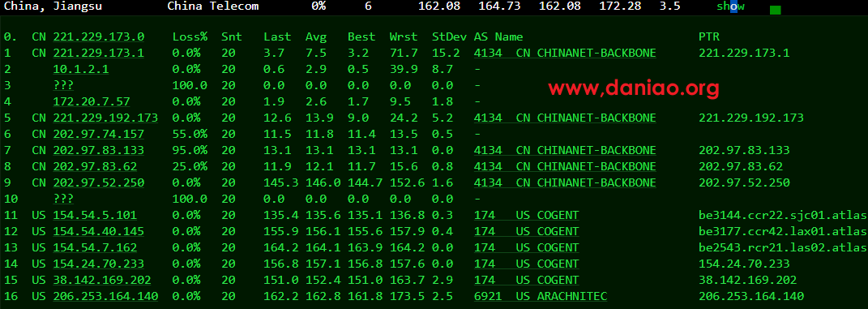Screen dimensions: 868x309
Task: Open AS 4134 CHINANET-BACKBONE link in hop 5
Action: coord(565,118)
